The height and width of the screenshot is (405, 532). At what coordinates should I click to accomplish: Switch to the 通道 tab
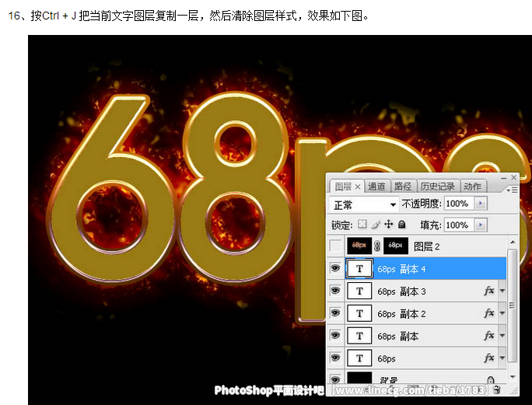377,187
